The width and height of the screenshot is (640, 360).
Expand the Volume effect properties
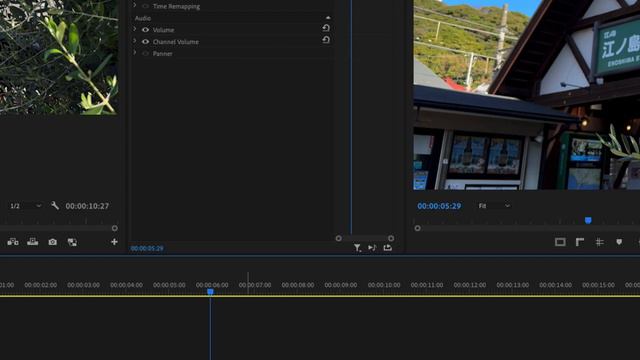(x=135, y=29)
